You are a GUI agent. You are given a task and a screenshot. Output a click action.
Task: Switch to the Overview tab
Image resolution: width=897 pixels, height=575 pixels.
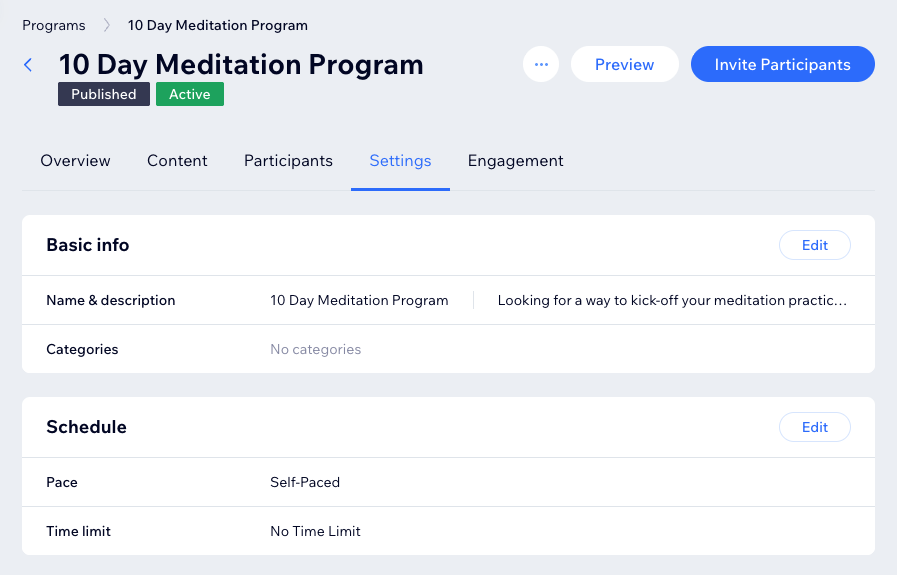75,161
